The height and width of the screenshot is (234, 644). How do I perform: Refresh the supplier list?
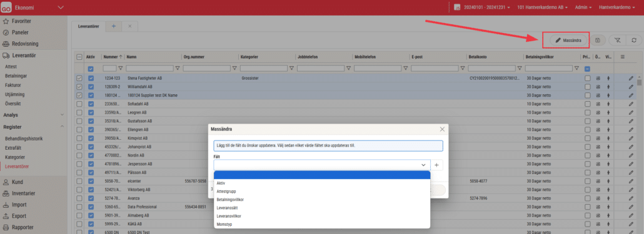pyautogui.click(x=634, y=40)
